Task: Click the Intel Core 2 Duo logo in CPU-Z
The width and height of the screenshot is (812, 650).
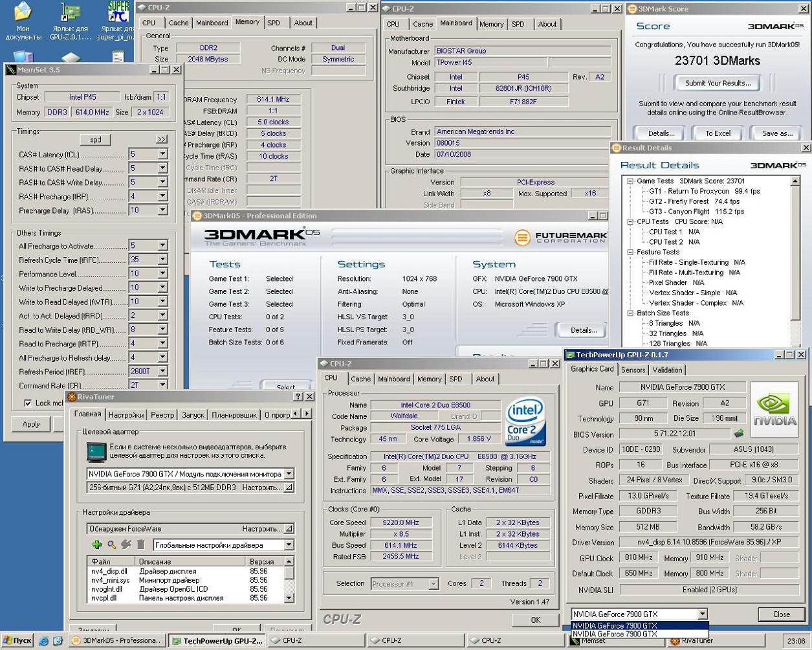Action: [525, 422]
